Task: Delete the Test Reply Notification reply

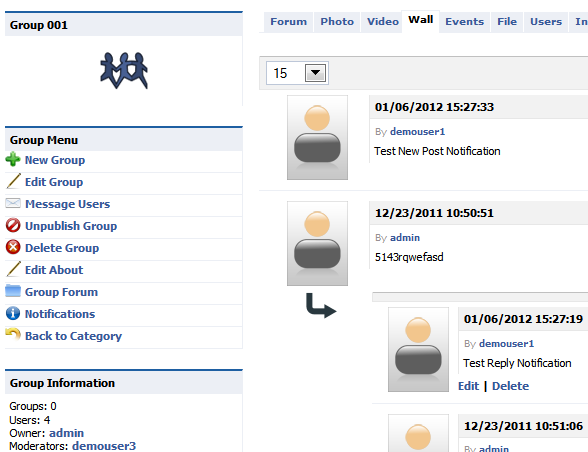Action: coord(510,386)
